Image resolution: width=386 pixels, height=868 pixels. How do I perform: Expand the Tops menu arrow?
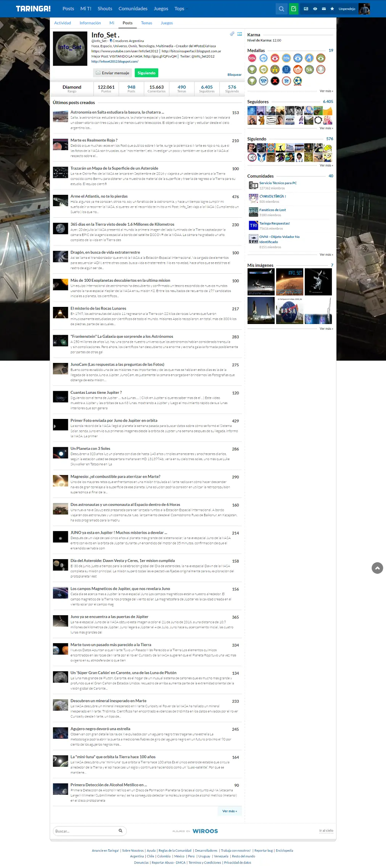tap(187, 9)
